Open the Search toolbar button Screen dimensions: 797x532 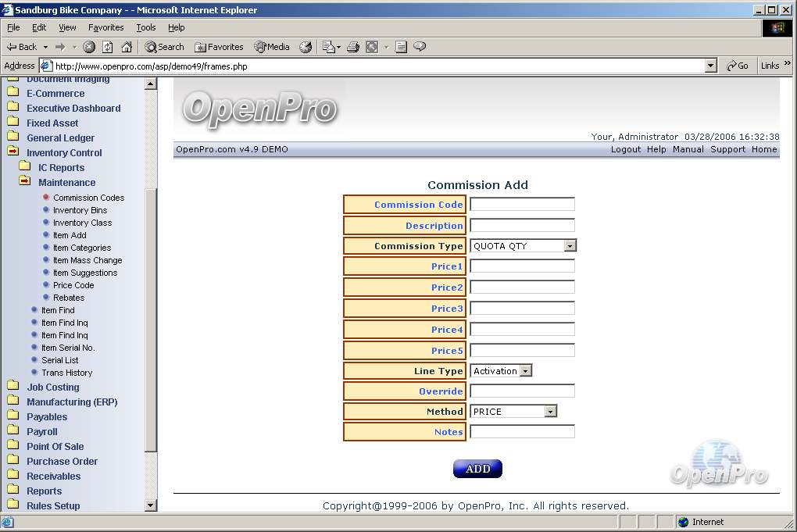tap(164, 47)
